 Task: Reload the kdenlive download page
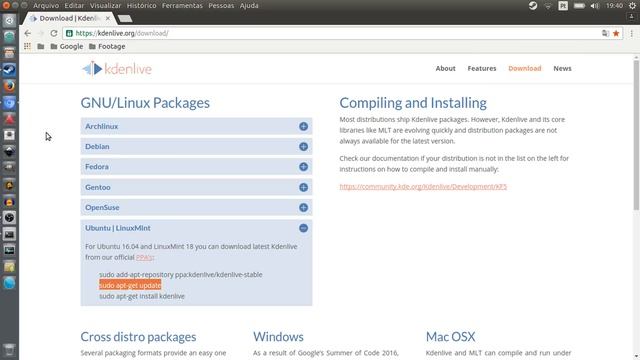pyautogui.click(x=53, y=33)
